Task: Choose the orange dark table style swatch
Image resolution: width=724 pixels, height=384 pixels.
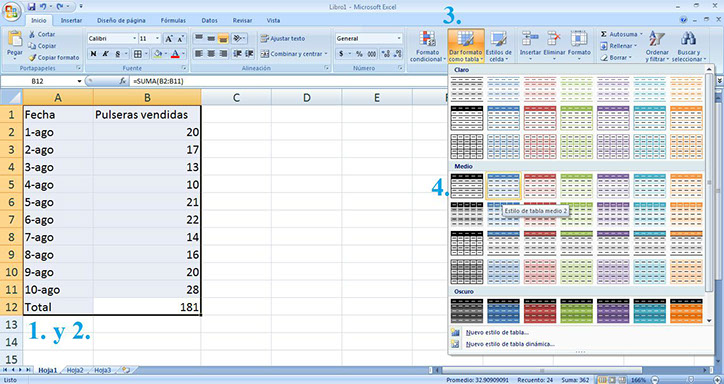Action: pyautogui.click(x=686, y=311)
